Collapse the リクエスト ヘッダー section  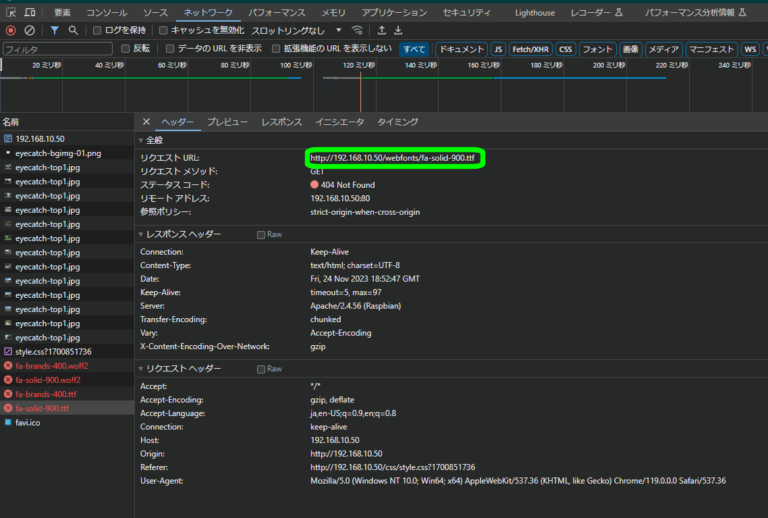[178, 369]
